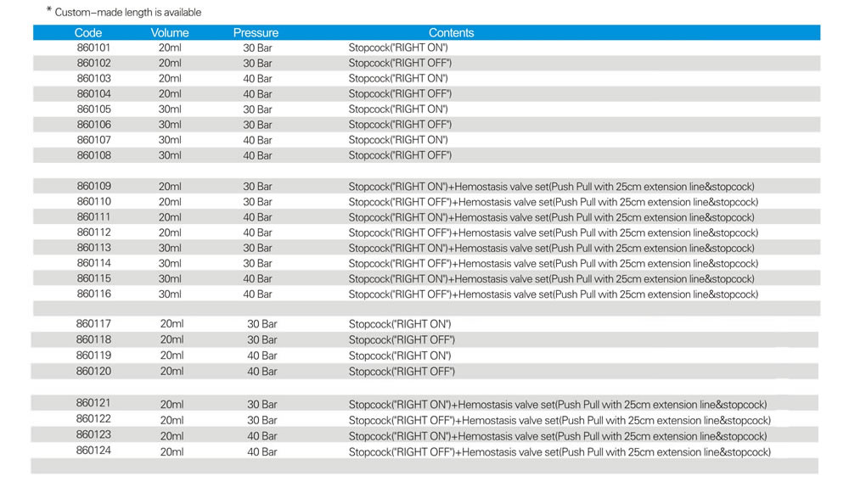Viewport: 849px width, 504px height.
Task: Select product code 860116
Action: coord(93,294)
